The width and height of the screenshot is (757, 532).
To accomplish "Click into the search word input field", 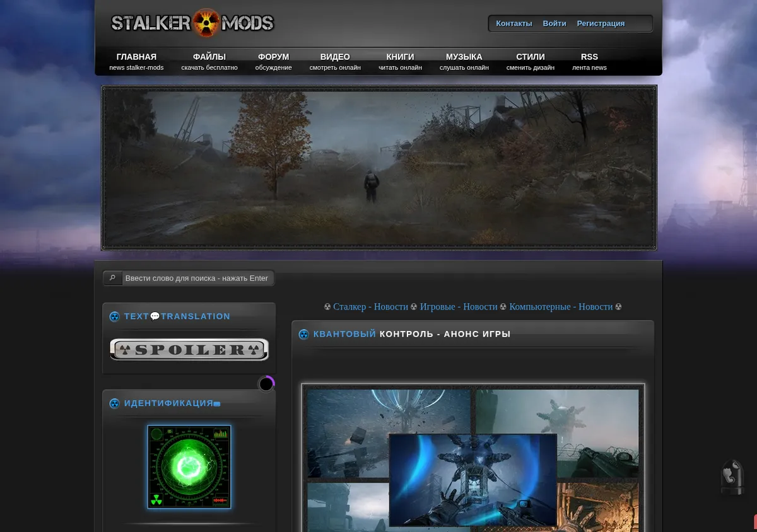I will (x=198, y=278).
